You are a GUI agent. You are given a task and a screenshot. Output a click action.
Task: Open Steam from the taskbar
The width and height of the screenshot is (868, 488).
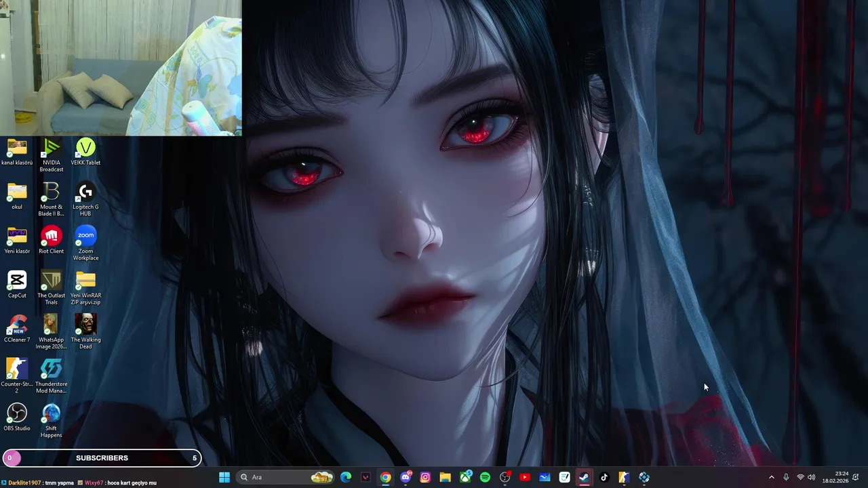coord(584,477)
